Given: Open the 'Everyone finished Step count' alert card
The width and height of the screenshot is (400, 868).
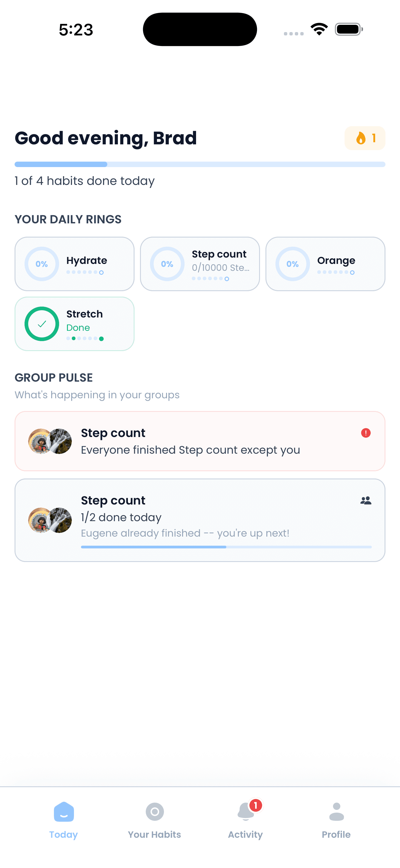Looking at the screenshot, I should coord(200,441).
